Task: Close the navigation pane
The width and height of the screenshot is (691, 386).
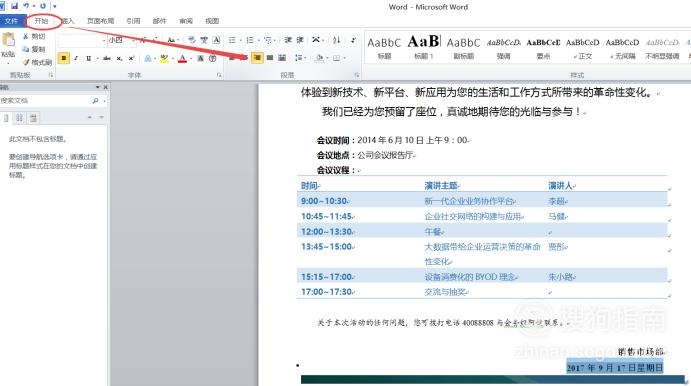Action: pyautogui.click(x=105, y=87)
